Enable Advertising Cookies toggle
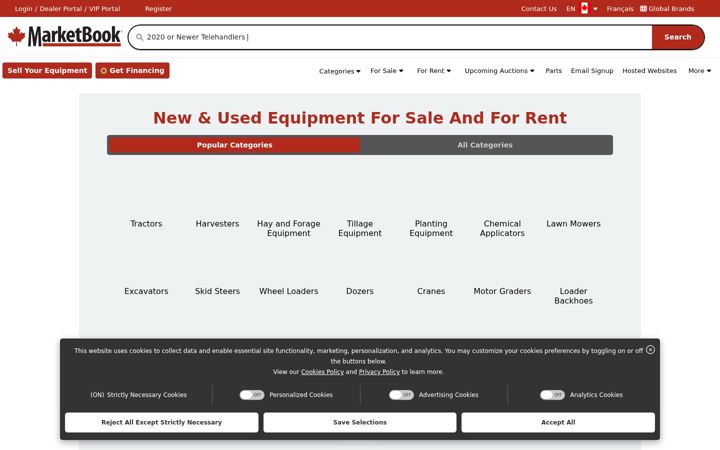The image size is (720, 450). point(401,395)
